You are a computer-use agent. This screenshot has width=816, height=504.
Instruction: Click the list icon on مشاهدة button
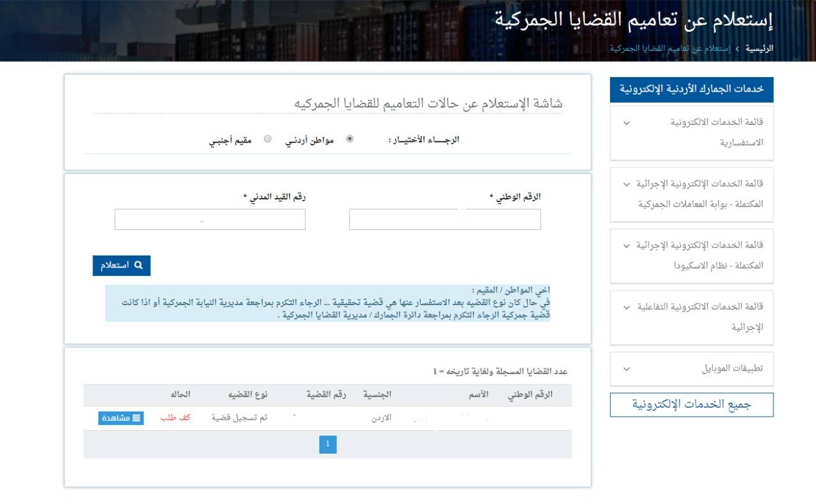136,418
